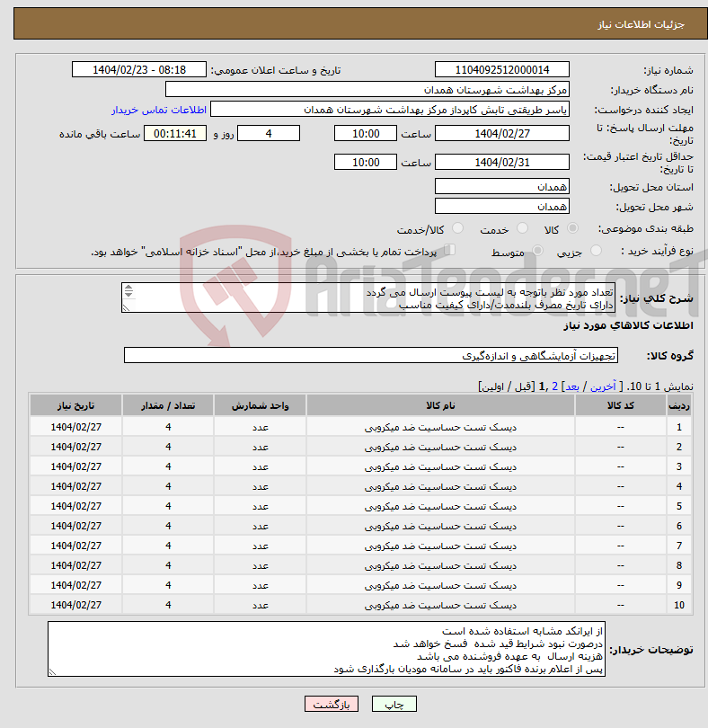Click the buyer notes text area
Image resolution: width=708 pixels, height=728 pixels.
coord(326,649)
